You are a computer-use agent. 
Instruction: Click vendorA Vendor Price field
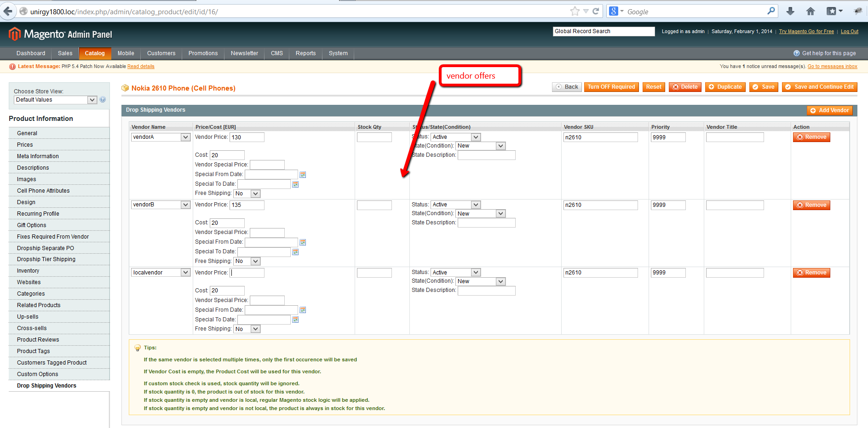[x=247, y=137]
